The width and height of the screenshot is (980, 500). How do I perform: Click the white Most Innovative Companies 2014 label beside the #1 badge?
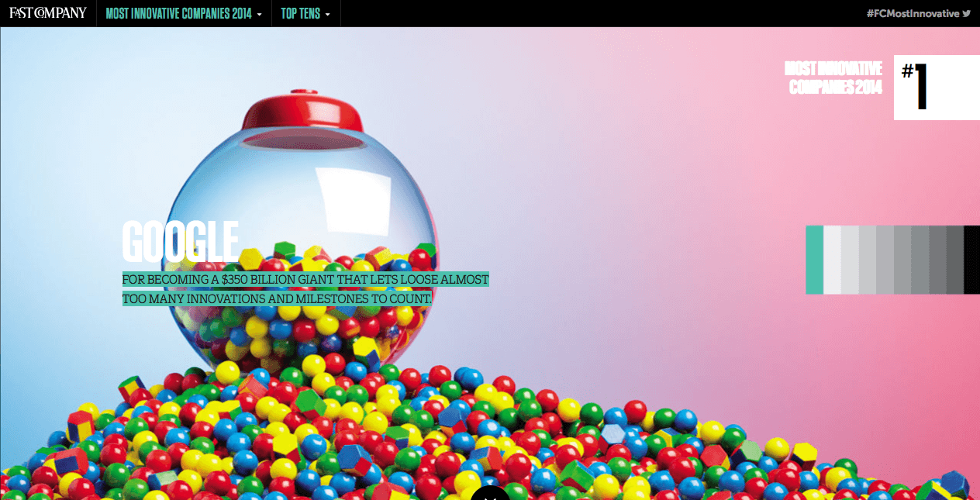(x=833, y=78)
